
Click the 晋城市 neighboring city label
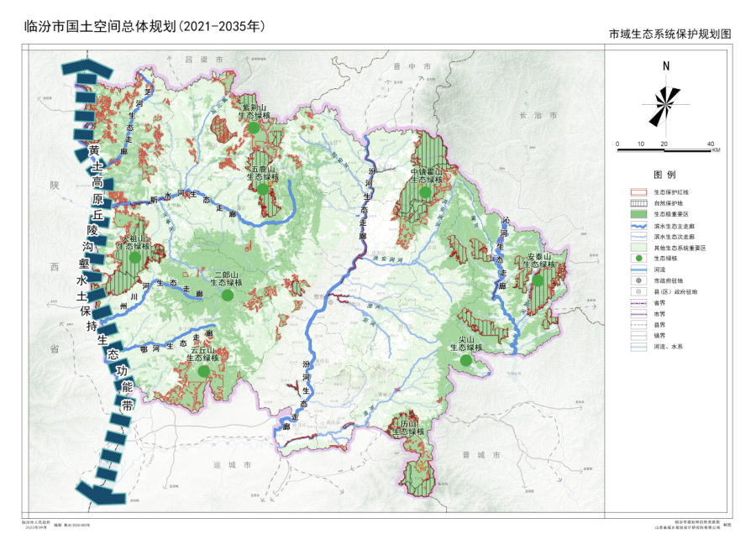(x=481, y=454)
